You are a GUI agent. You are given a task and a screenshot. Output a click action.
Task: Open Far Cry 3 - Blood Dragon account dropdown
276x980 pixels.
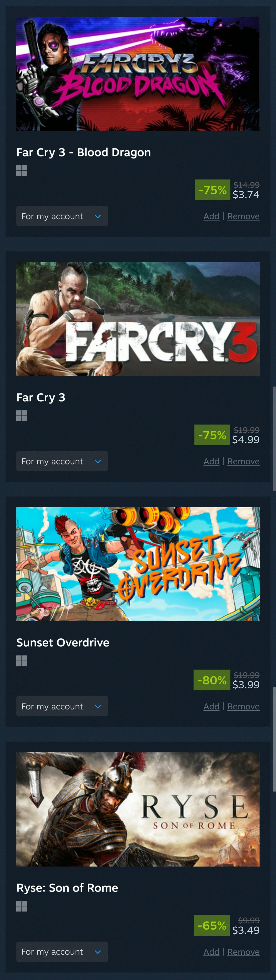(62, 216)
